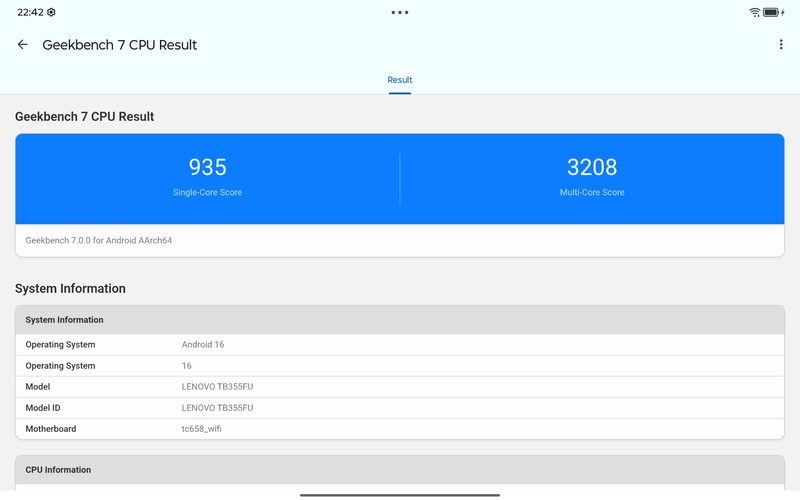Tap the three dots at the top center
Viewport: 800px width, 500px height.
[400, 12]
